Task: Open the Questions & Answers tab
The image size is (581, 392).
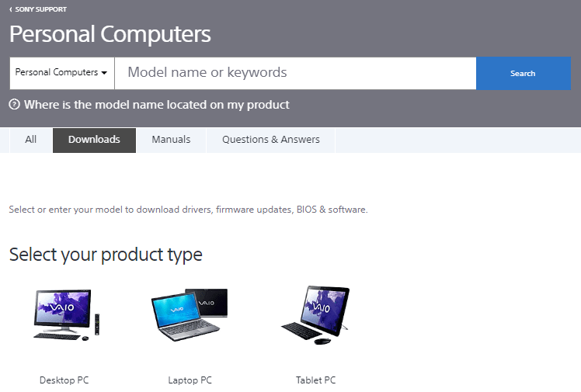Action: 270,140
